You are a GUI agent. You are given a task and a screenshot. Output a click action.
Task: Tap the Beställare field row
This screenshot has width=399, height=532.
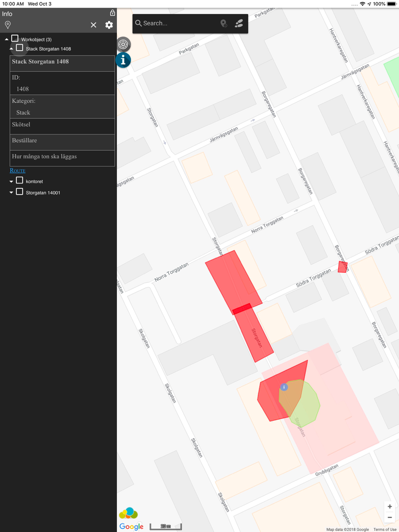click(62, 142)
